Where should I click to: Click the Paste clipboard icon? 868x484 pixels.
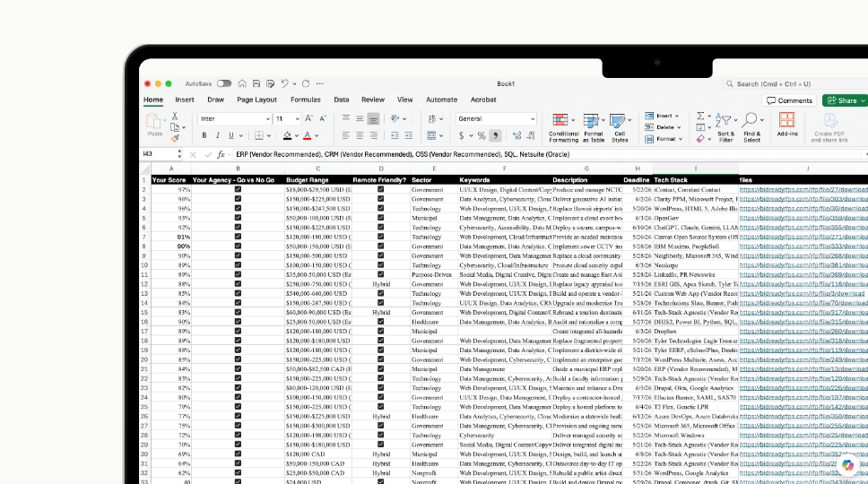(153, 121)
